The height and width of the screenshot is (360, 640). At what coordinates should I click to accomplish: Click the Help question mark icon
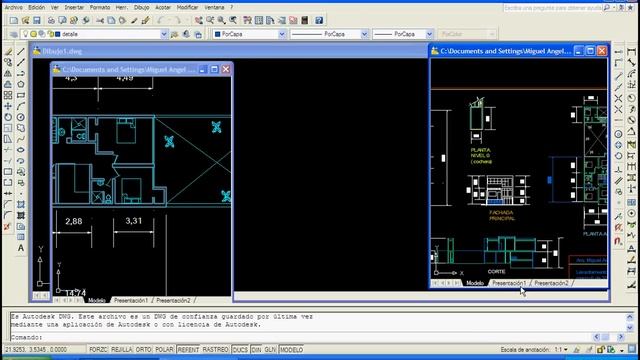[x=319, y=20]
